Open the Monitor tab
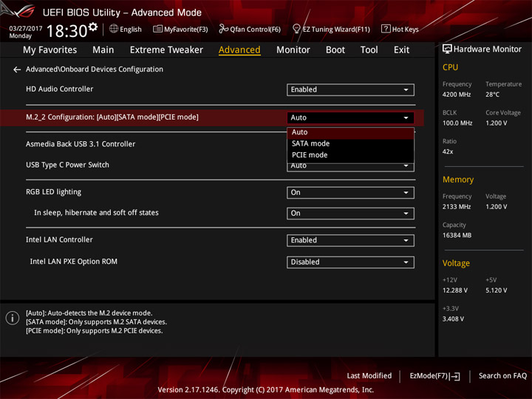This screenshot has width=532, height=399. 293,50
